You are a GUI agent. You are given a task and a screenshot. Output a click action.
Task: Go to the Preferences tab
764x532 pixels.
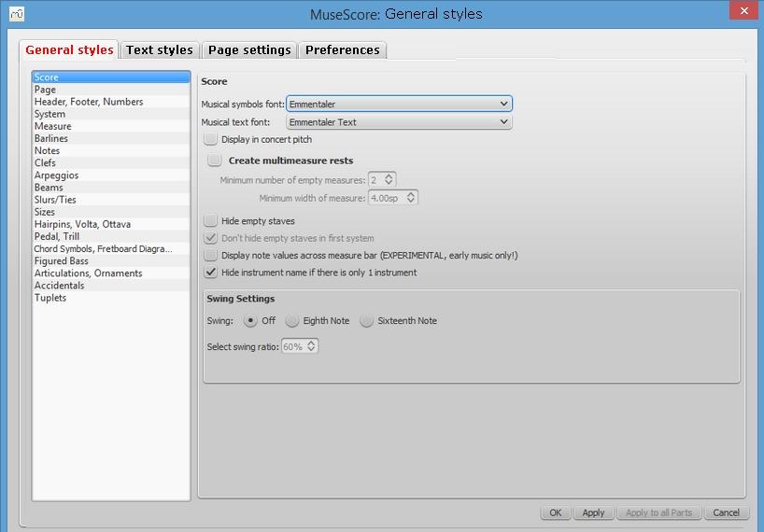click(x=343, y=50)
